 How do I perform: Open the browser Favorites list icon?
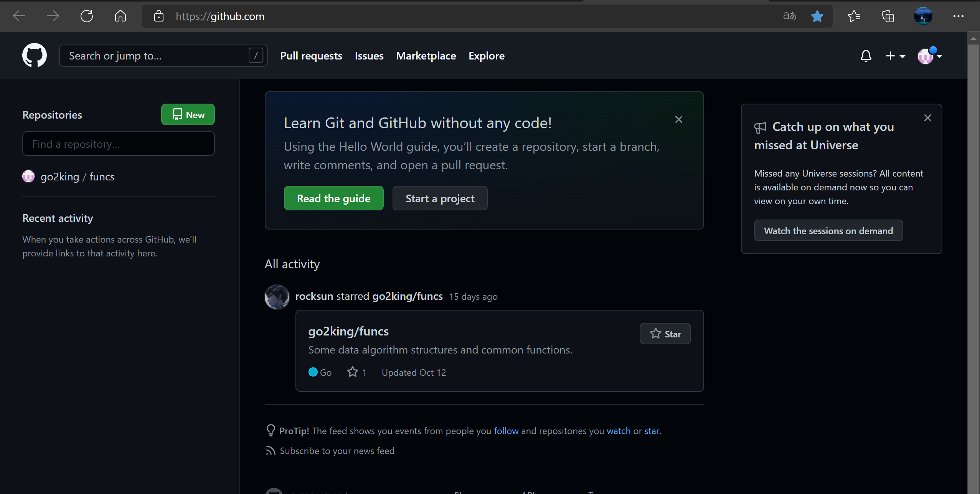tap(854, 16)
